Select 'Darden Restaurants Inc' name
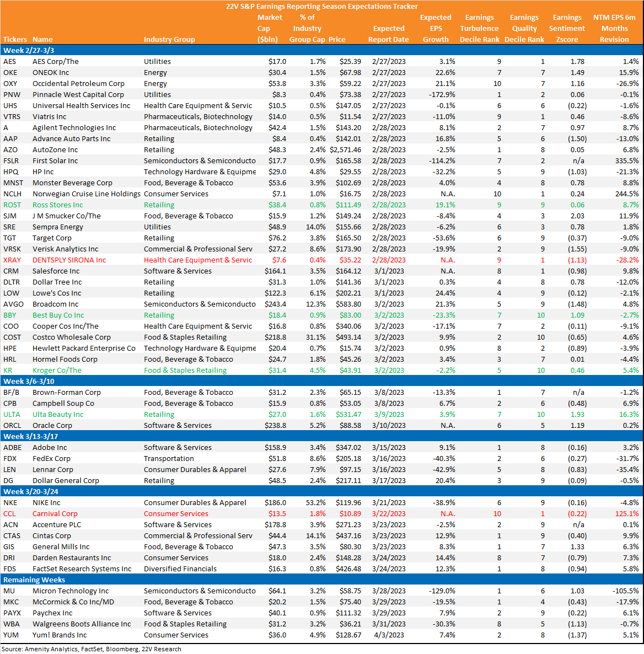The width and height of the screenshot is (644, 654). tap(72, 558)
